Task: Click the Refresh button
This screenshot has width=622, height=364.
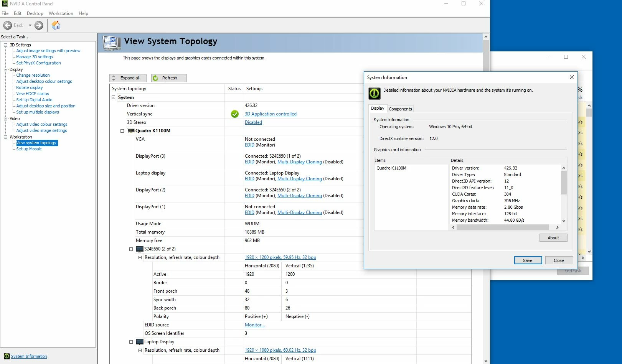Action: (x=169, y=78)
